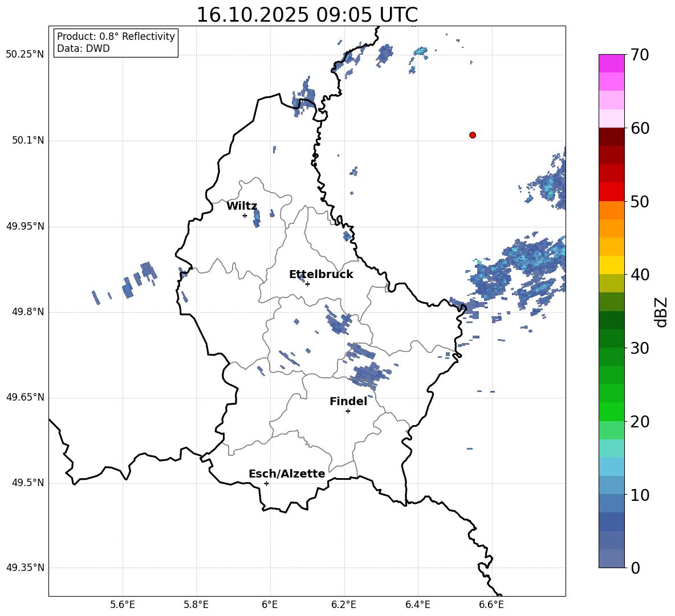Pick the dark red colorbar segment below 60
This screenshot has height=616, width=675.
(x=611, y=137)
